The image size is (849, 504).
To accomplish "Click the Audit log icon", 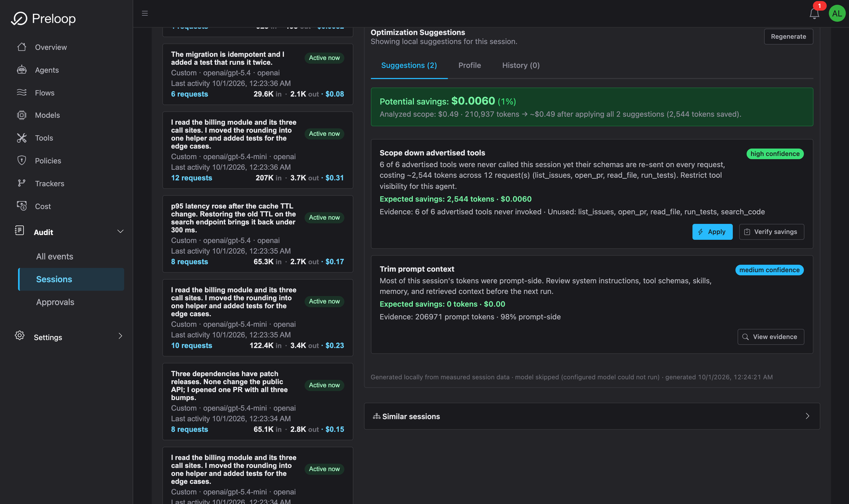I will [x=20, y=230].
